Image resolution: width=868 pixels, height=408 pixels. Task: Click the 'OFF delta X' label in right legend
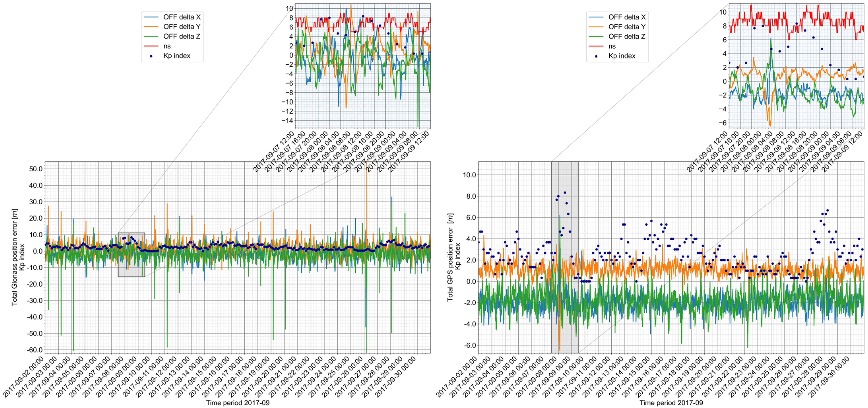627,17
